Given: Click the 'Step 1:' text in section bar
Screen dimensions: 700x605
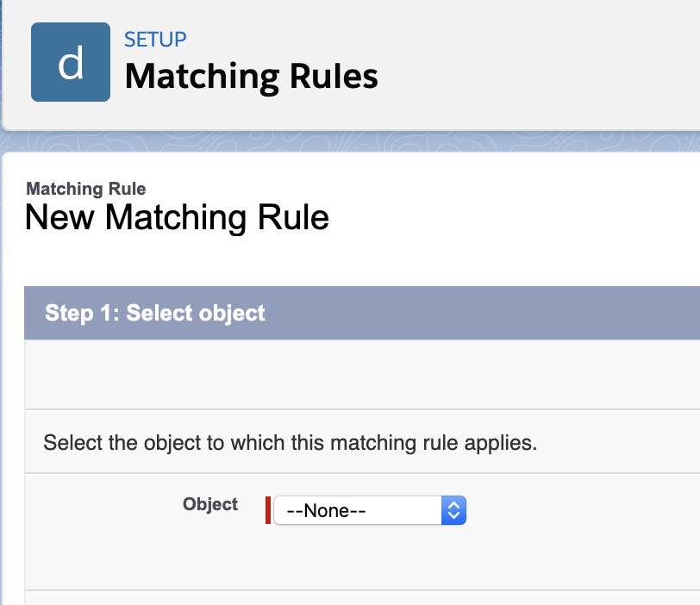Looking at the screenshot, I should point(82,313).
